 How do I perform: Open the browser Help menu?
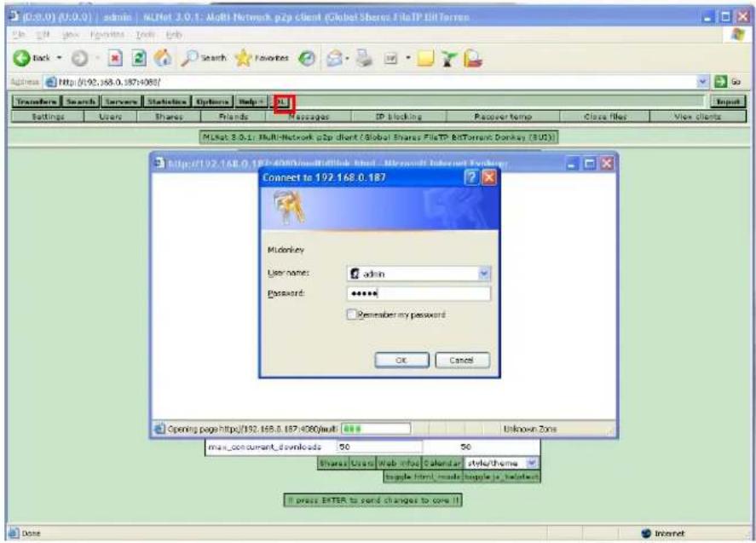174,35
